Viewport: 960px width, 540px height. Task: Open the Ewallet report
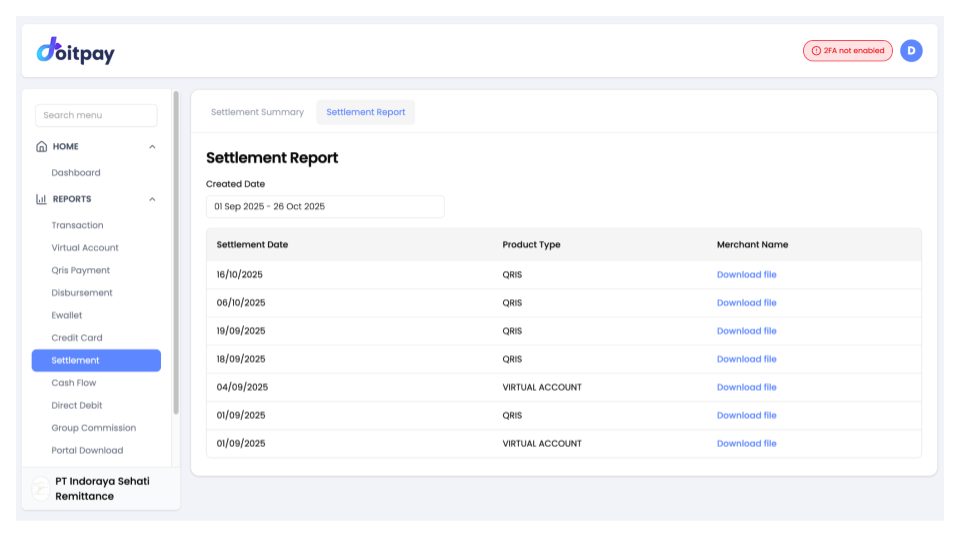(67, 315)
